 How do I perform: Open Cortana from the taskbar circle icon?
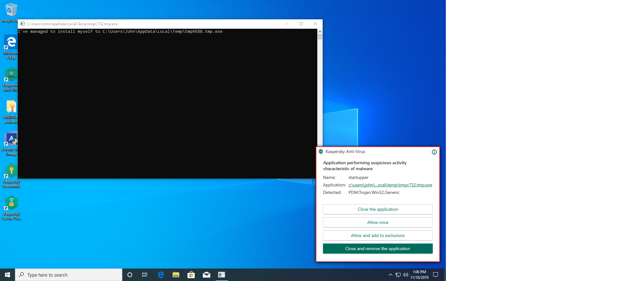pos(130,275)
